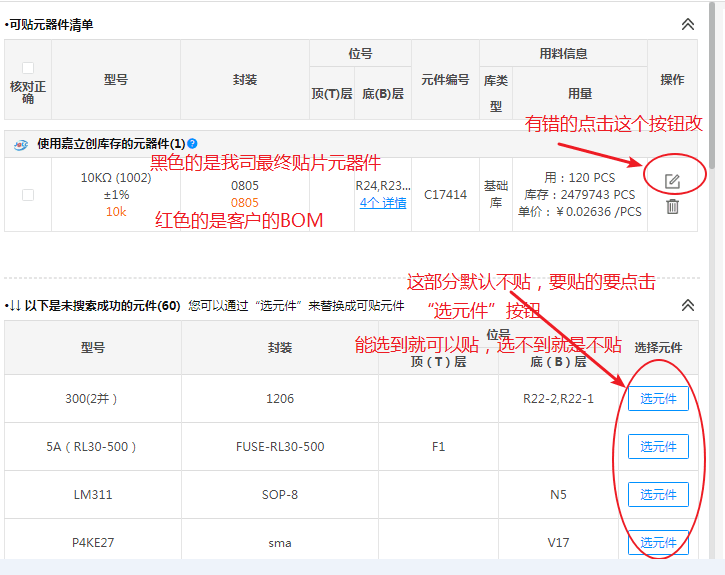Click the 操作 column header
Screen dimensions: 725x575
pyautogui.click(x=672, y=80)
